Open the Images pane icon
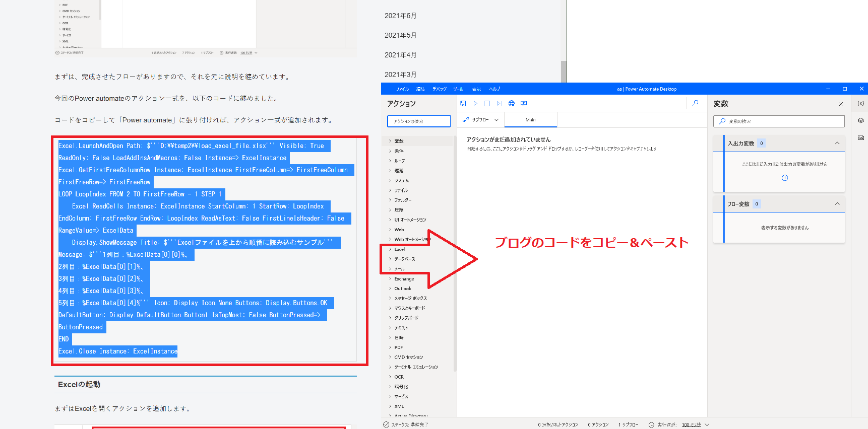This screenshot has width=868, height=429. pos(860,137)
